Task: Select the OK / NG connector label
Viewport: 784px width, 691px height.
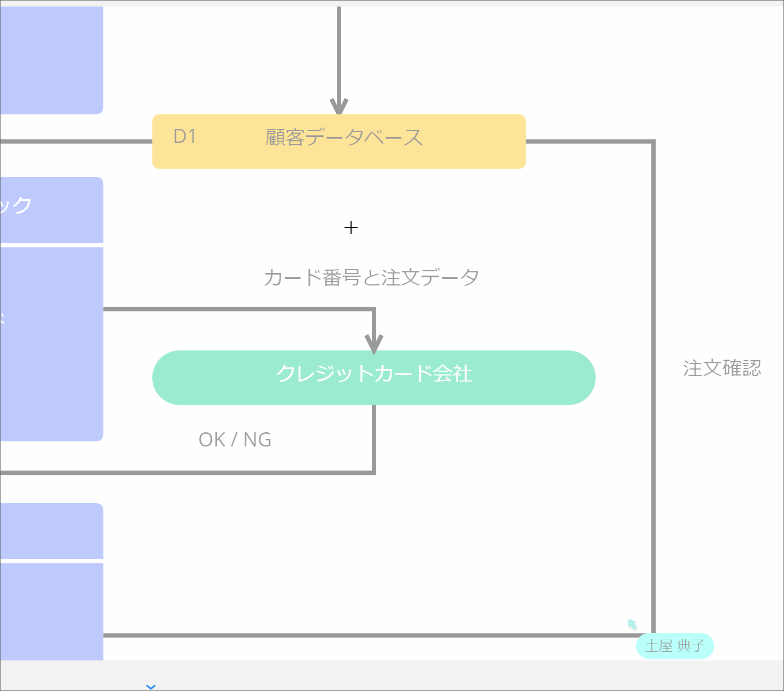Action: 235,439
